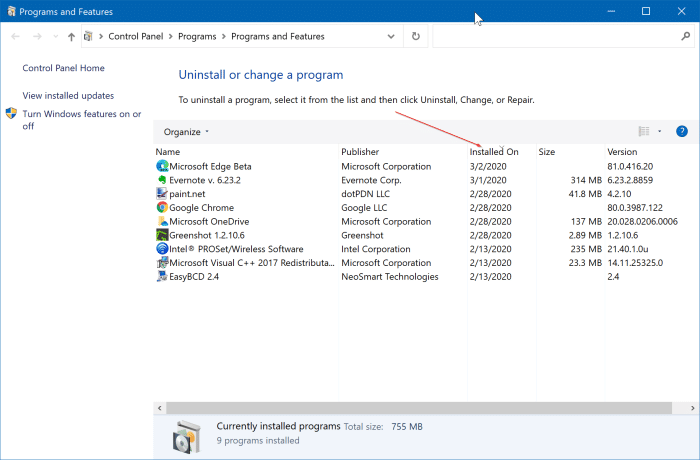Click the Greenshot program icon
Screen dimensions: 700x460
point(162,235)
